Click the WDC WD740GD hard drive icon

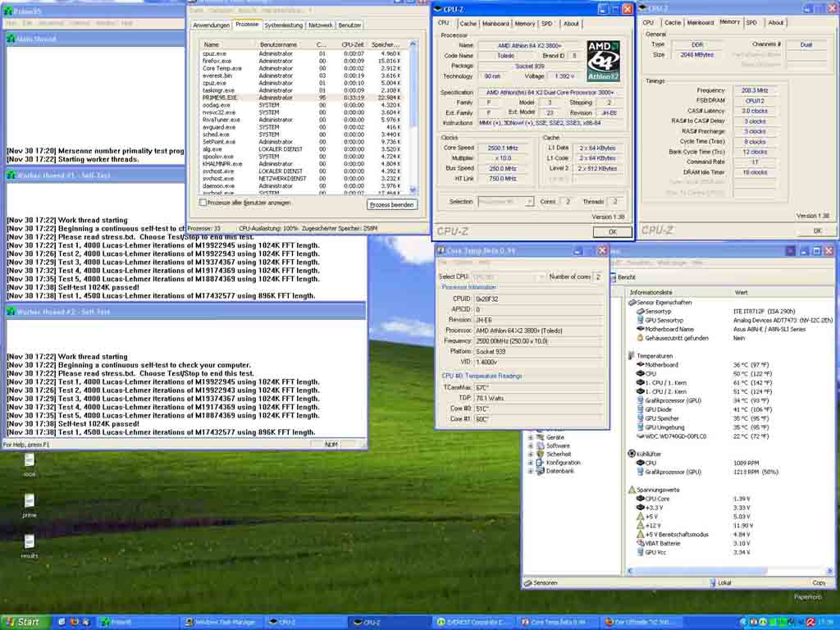[x=640, y=436]
